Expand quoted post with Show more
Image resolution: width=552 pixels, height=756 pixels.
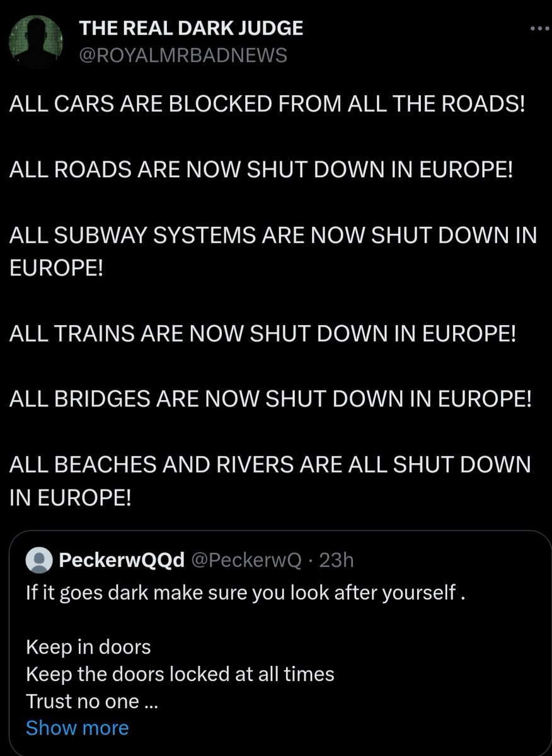[x=77, y=728]
